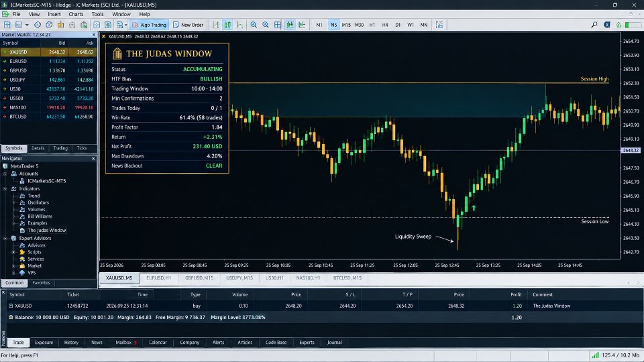
Task: Expand the VPS tree node
Action: coord(13,273)
